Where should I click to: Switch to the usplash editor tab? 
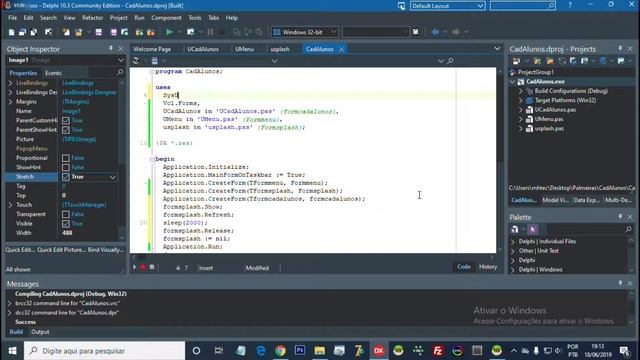click(280, 49)
